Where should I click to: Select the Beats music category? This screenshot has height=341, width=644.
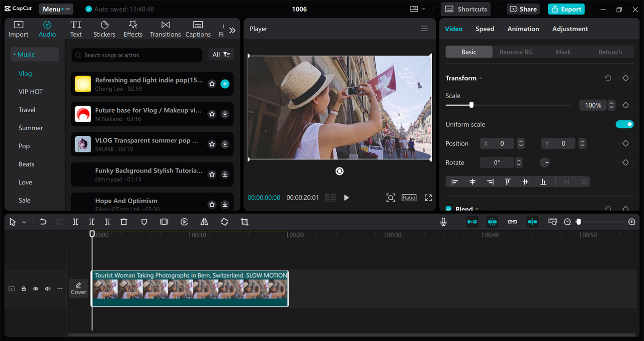click(x=27, y=164)
